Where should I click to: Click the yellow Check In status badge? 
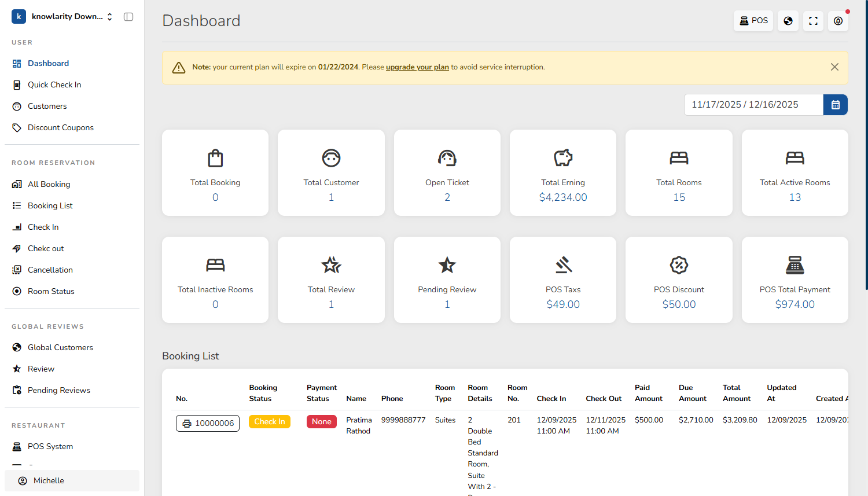[x=269, y=422]
